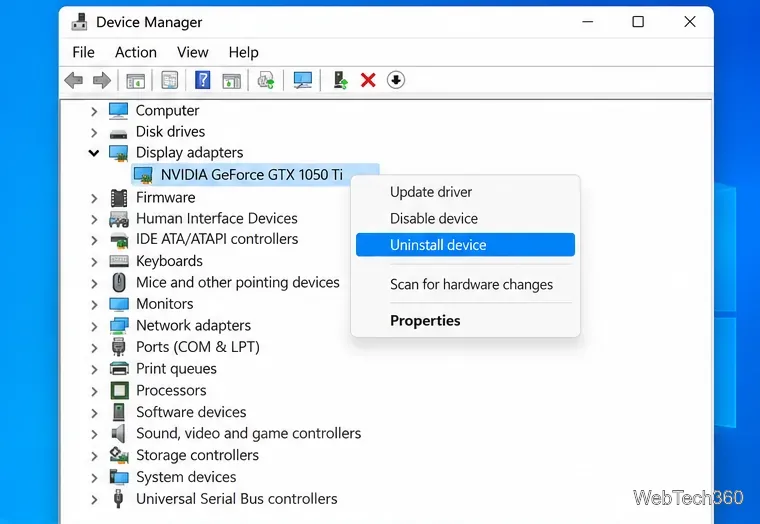Image resolution: width=760 pixels, height=524 pixels.
Task: Click the mouse icon beside Mice and pointing devices
Action: tap(119, 282)
